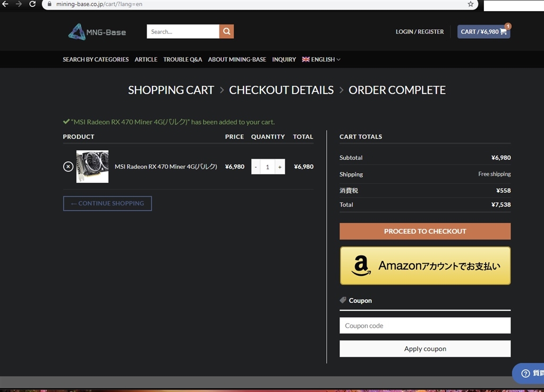The width and height of the screenshot is (544, 392).
Task: Click the Free shipping text
Action: coord(495,174)
